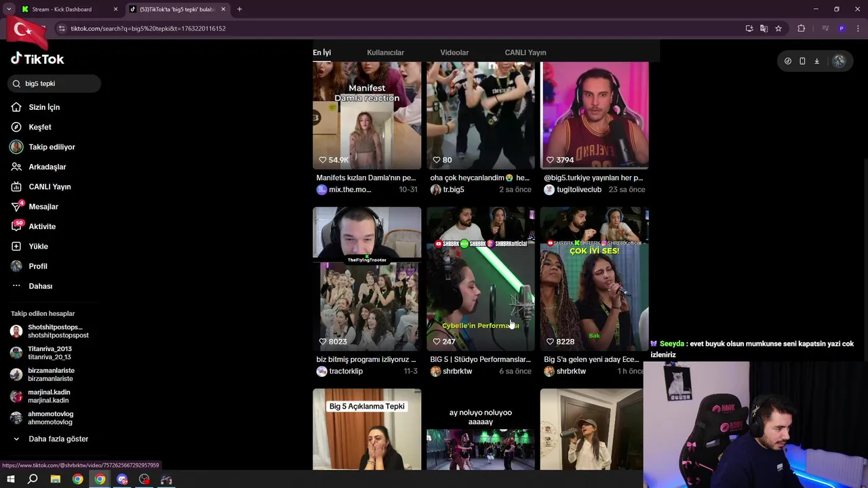The image size is (868, 488).
Task: Open Dahası more options
Action: (x=32, y=286)
